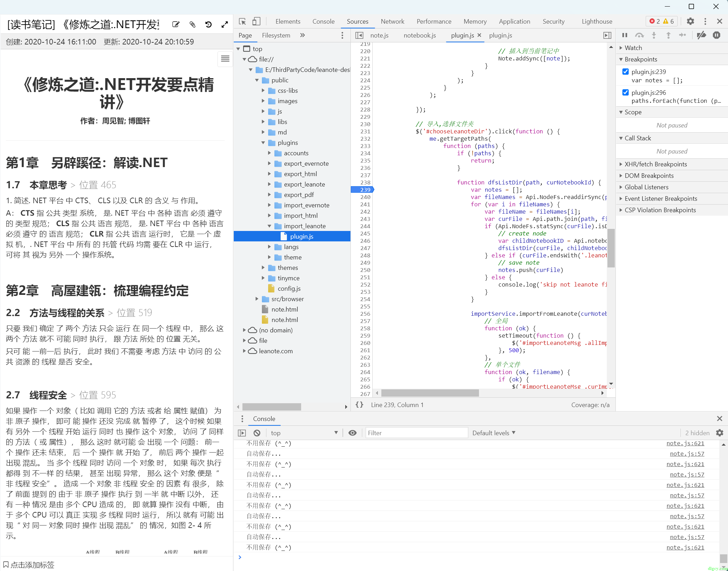Open the JavaScript context top dropdown

(304, 433)
